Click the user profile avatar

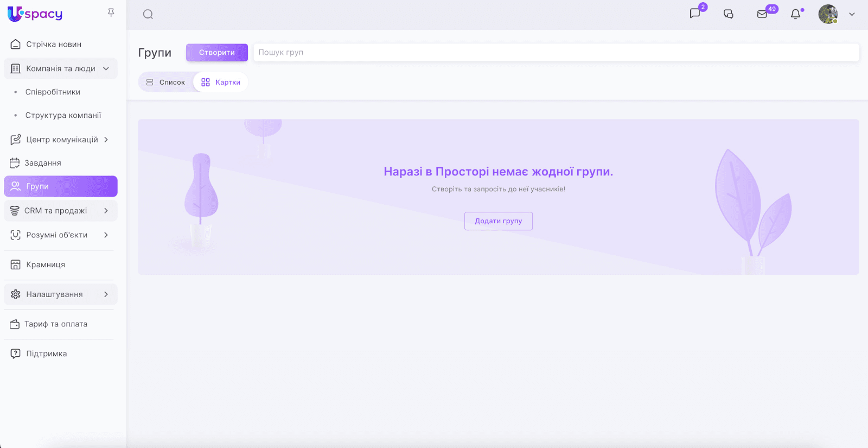pyautogui.click(x=828, y=14)
